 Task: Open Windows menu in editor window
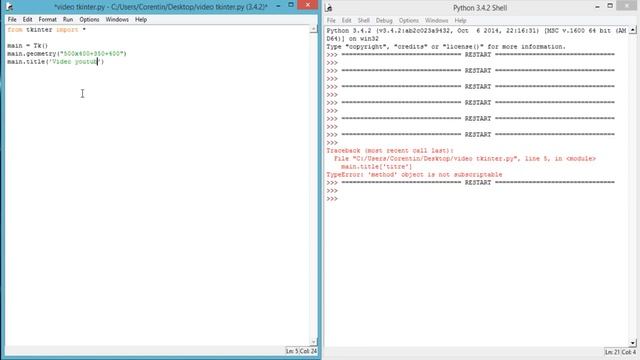pyautogui.click(x=117, y=20)
